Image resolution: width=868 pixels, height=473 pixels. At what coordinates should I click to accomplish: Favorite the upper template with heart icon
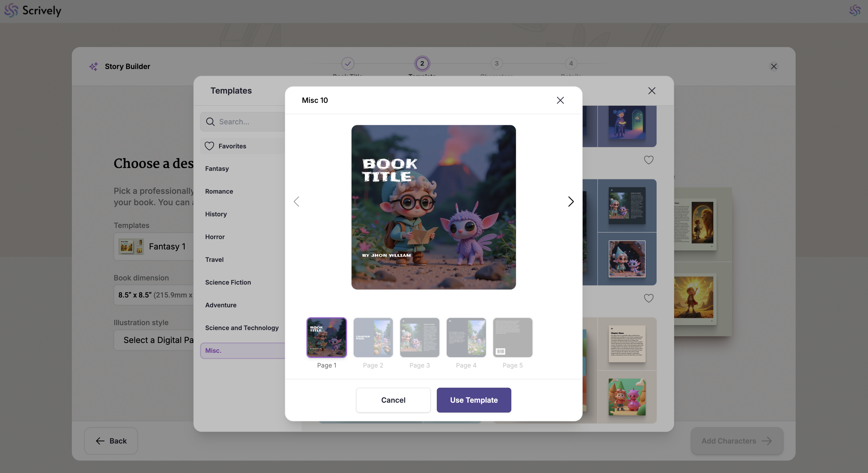[648, 160]
